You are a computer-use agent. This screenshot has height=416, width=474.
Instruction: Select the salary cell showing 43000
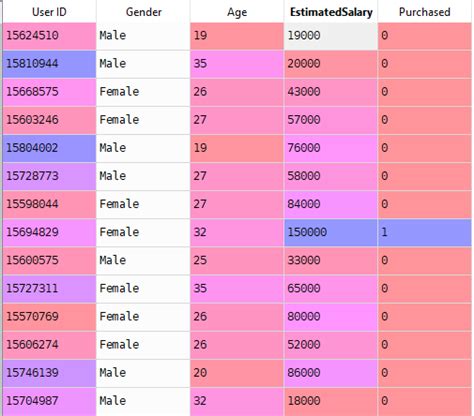pyautogui.click(x=331, y=92)
